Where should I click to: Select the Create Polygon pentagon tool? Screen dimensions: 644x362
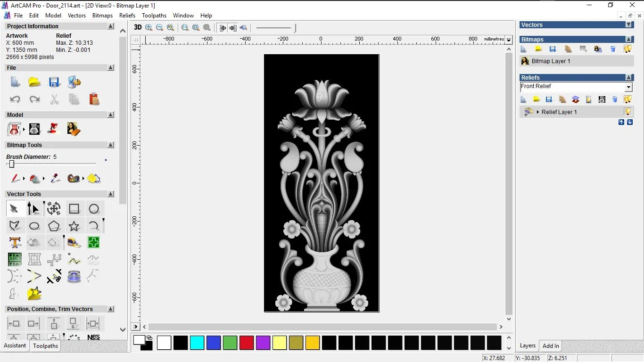click(54, 226)
